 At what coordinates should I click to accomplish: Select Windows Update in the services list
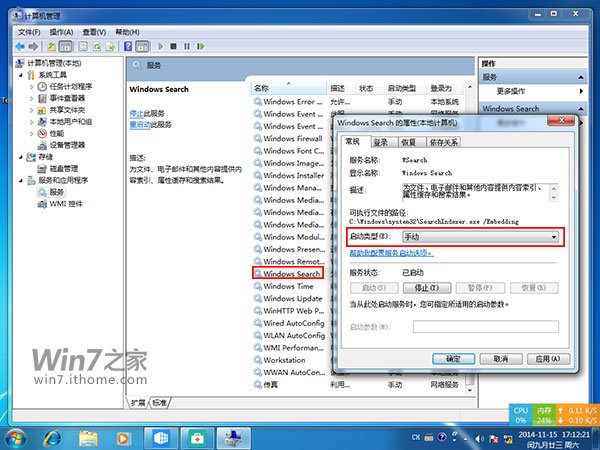click(x=292, y=298)
